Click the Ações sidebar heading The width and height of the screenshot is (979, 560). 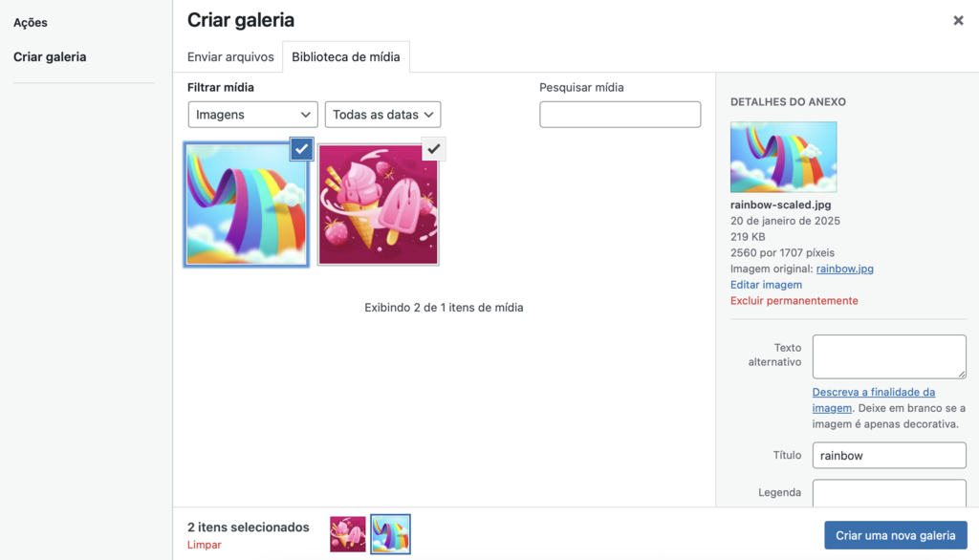tap(30, 22)
